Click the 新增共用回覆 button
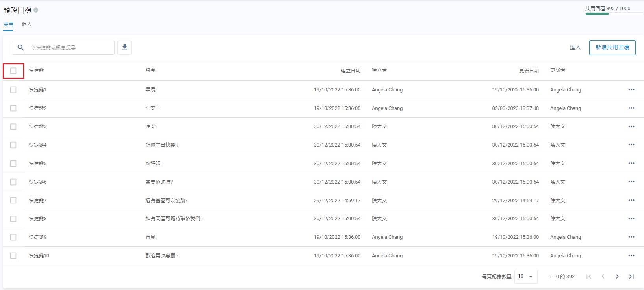Image resolution: width=644 pixels, height=290 pixels. click(x=612, y=48)
